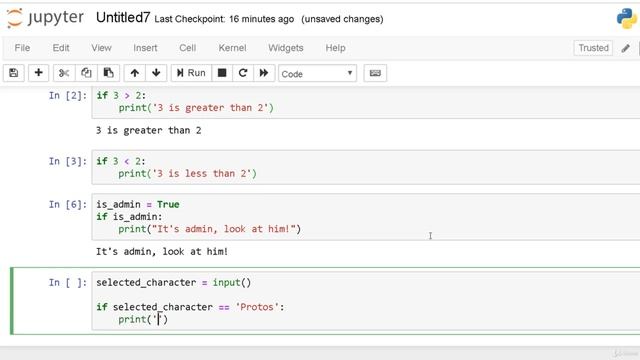640x360 pixels.
Task: Click inside the In [6] is_admin cell
Action: tap(366, 217)
